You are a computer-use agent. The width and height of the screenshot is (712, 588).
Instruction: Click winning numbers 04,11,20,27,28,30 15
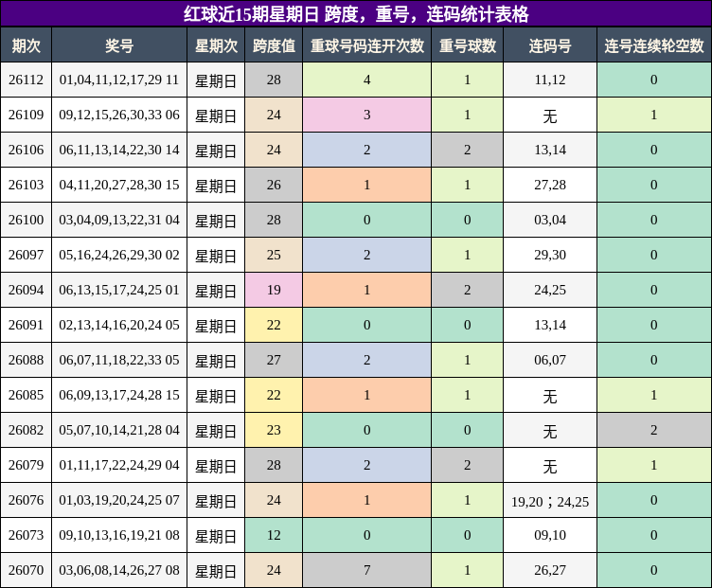pos(119,185)
